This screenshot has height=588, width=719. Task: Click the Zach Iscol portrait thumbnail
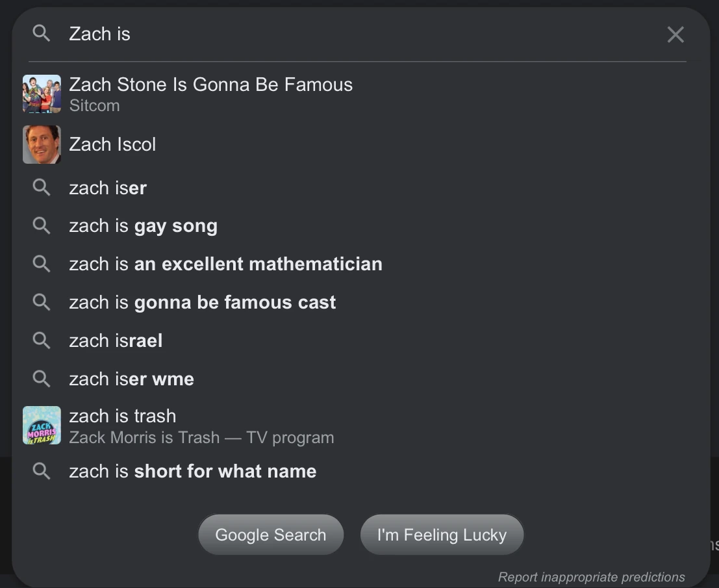click(x=42, y=144)
